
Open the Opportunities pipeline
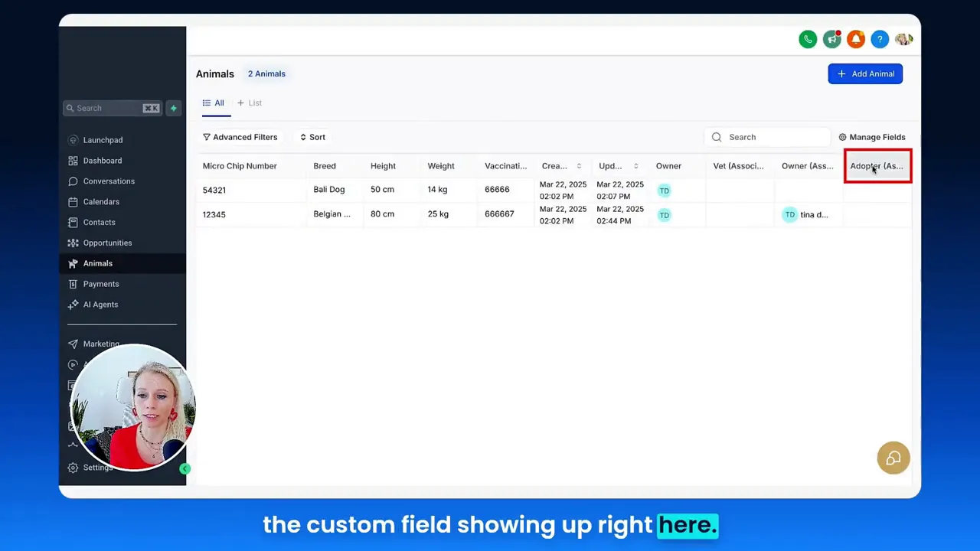pyautogui.click(x=107, y=243)
